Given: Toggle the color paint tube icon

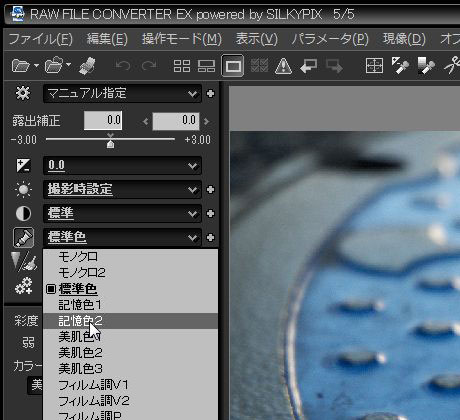Looking at the screenshot, I should [23, 238].
